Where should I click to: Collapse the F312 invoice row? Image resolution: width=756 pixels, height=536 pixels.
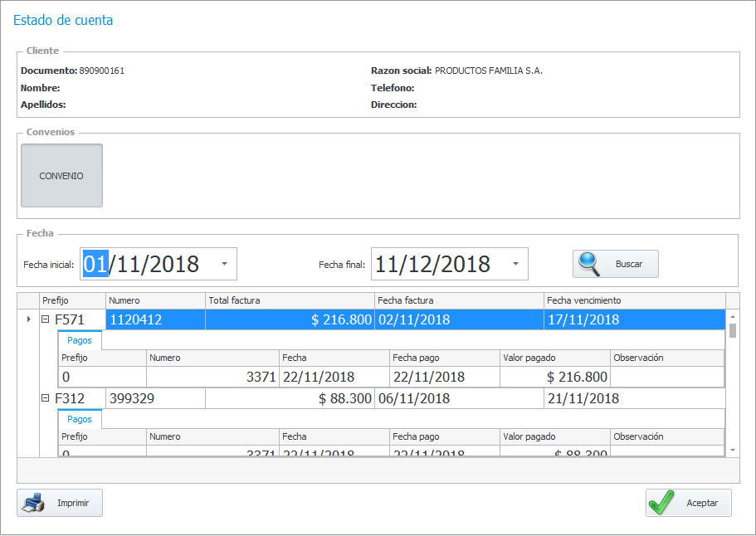tap(46, 398)
